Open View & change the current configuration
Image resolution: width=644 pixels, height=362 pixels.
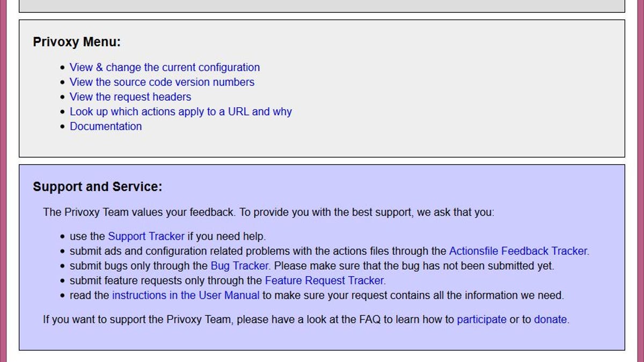165,68
